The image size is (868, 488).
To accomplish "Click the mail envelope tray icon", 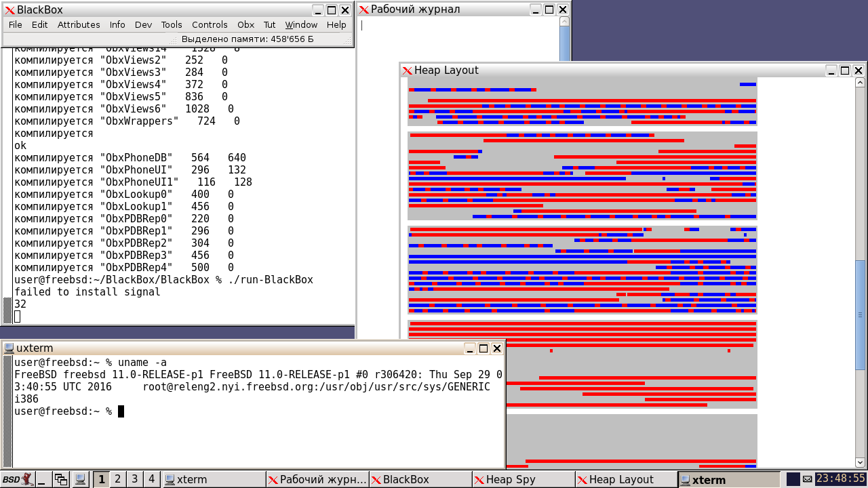I will pos(807,479).
